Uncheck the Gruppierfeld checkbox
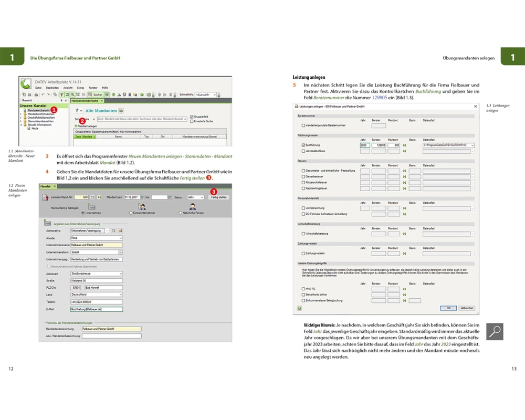Image resolution: width=525 pixels, height=420 pixels. (x=192, y=117)
